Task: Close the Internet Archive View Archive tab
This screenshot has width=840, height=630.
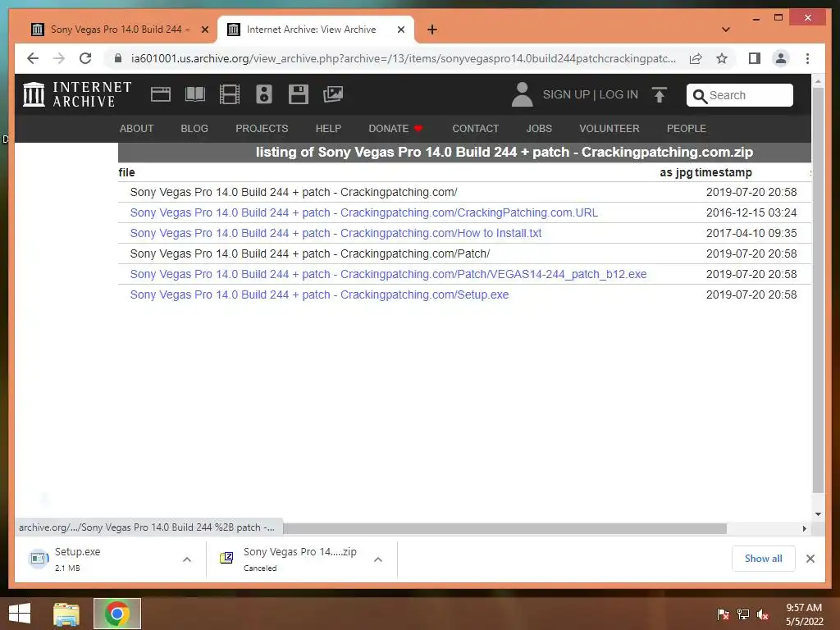Action: point(400,30)
